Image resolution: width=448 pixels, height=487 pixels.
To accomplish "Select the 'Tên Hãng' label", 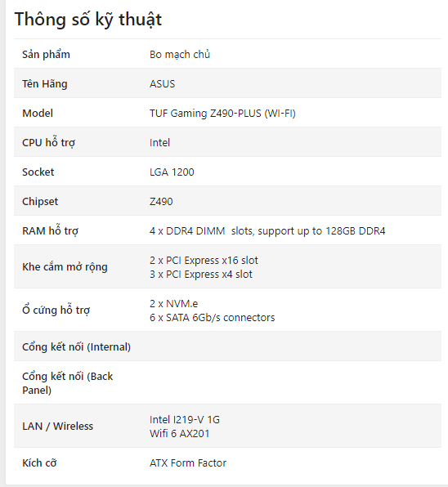I will click(45, 84).
